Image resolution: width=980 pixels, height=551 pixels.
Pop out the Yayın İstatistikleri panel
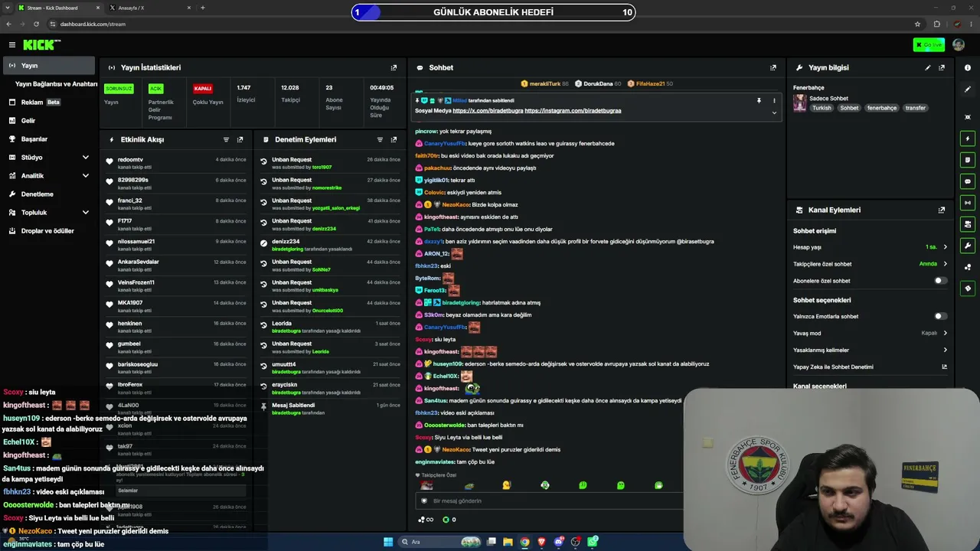point(394,67)
